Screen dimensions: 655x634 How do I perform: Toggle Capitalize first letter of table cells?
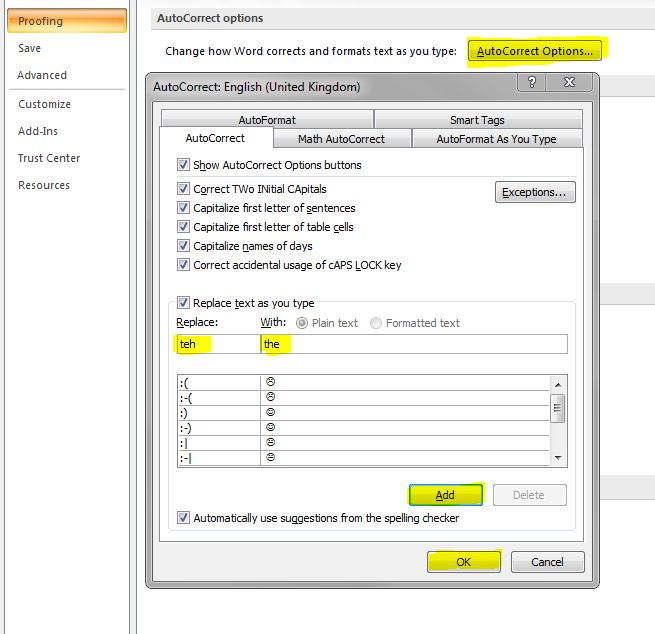coord(183,227)
